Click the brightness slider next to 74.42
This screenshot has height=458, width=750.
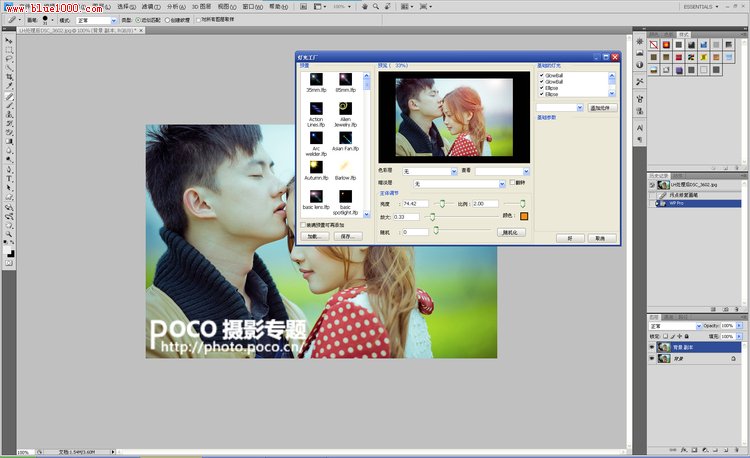(442, 204)
